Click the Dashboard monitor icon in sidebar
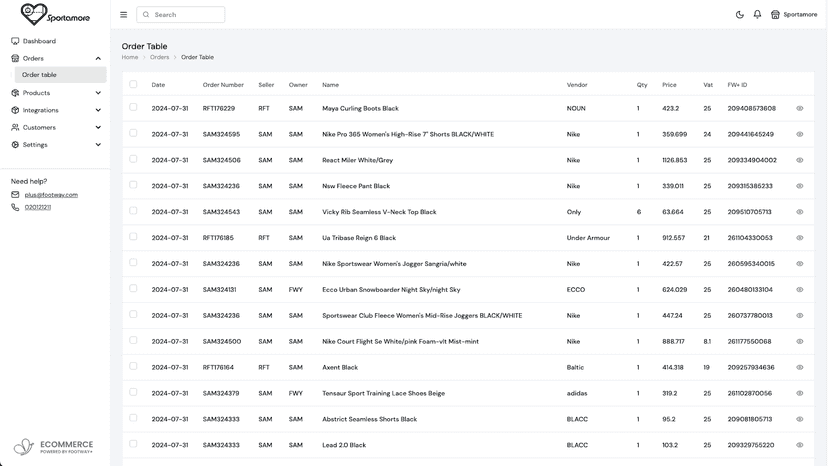 [x=15, y=41]
